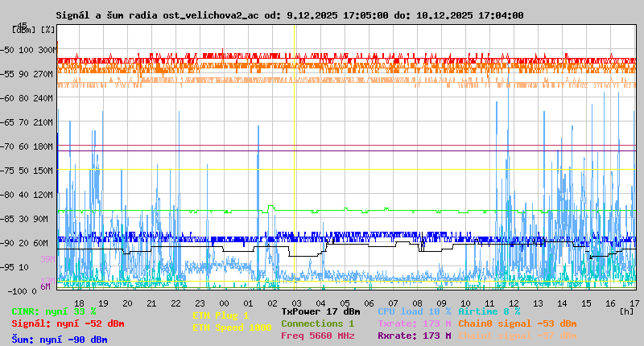Click the '-60 80 240M' y-axis label

tap(27, 98)
